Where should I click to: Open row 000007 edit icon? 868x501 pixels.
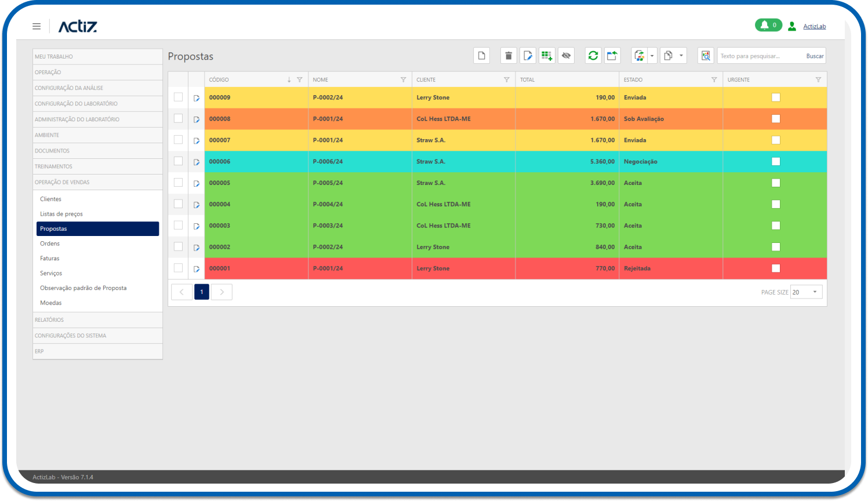(x=197, y=141)
